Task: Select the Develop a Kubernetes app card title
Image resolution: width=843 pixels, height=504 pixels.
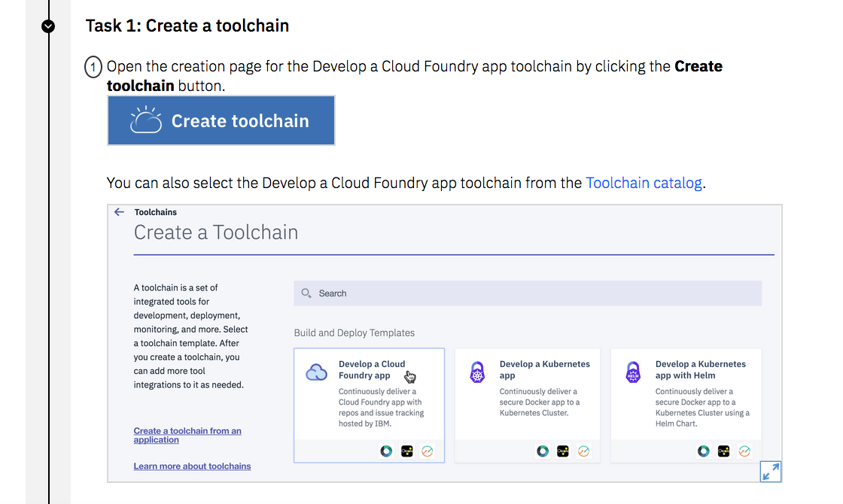Action: coord(545,369)
